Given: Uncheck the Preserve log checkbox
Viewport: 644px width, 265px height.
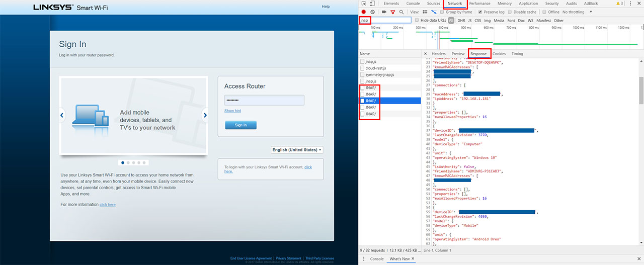Looking at the screenshot, I should click(x=480, y=12).
